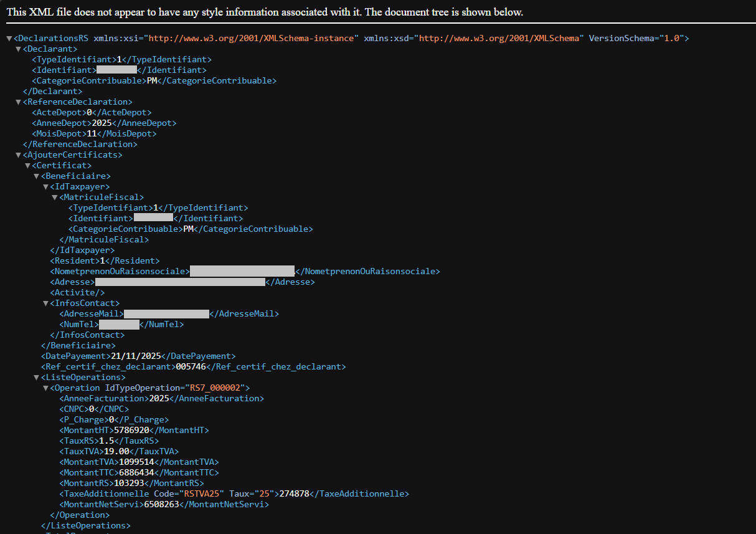The image size is (756, 534).
Task: Click the AnneeFacturation value 2025
Action: click(159, 399)
